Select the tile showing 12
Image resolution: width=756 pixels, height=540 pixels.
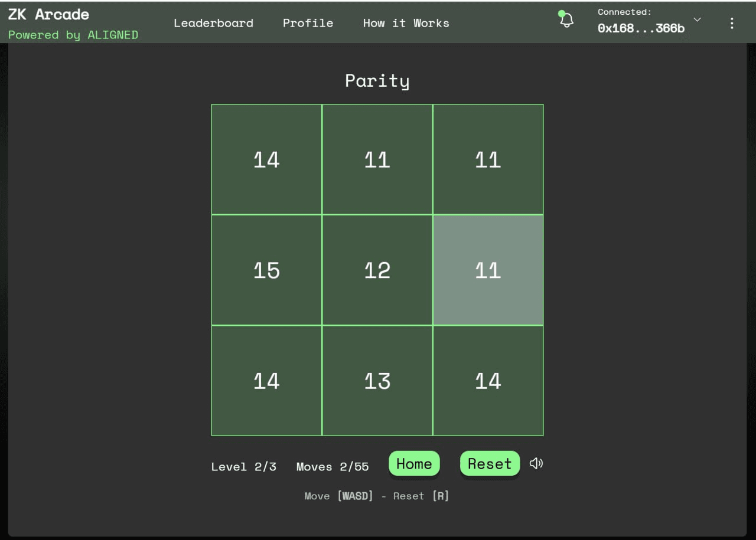click(x=377, y=270)
